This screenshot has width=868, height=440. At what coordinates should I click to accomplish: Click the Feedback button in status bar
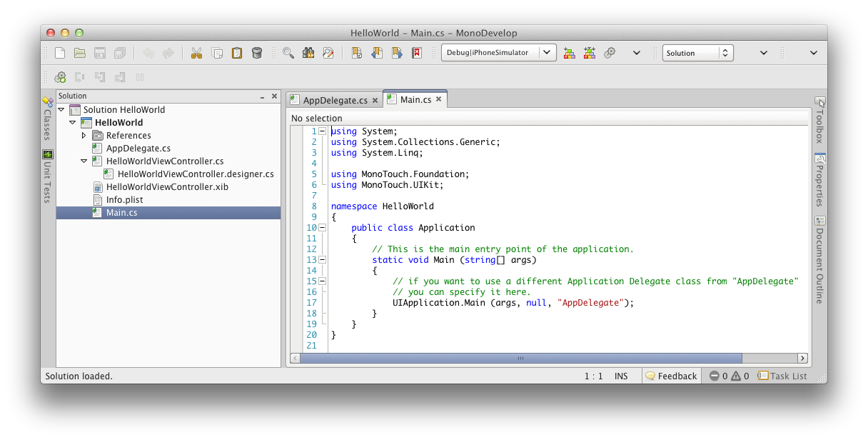(x=670, y=376)
